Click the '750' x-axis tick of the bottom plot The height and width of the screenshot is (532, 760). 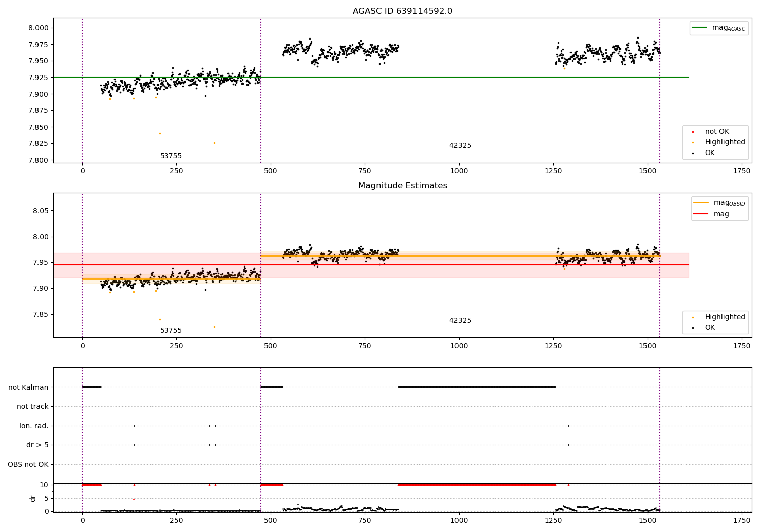[x=365, y=520]
